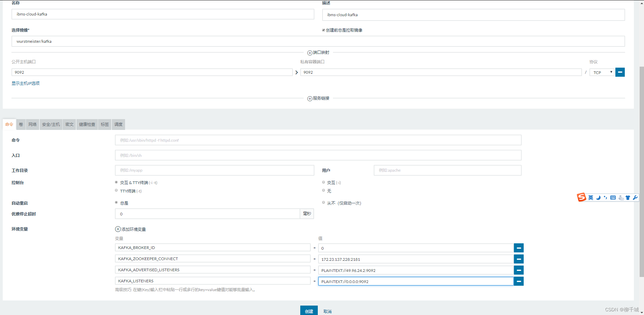Viewport: 644px width, 315px height.
Task: Select the 交互 & TTY终端 console option
Action: 116,182
